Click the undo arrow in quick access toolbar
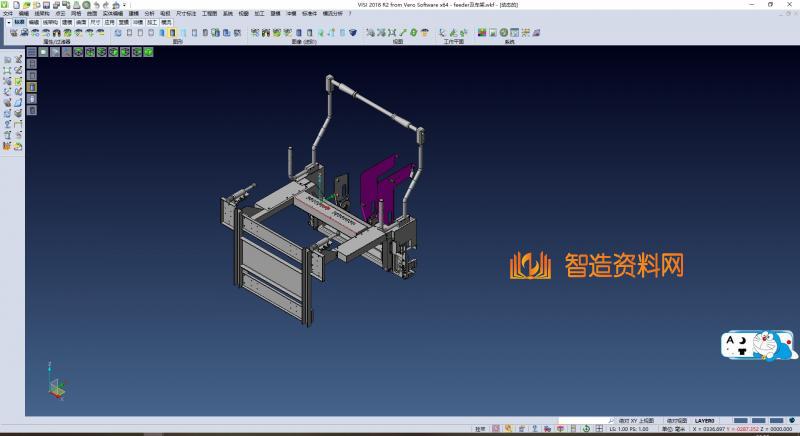Screen dimensions: 800x436 click(x=97, y=5)
